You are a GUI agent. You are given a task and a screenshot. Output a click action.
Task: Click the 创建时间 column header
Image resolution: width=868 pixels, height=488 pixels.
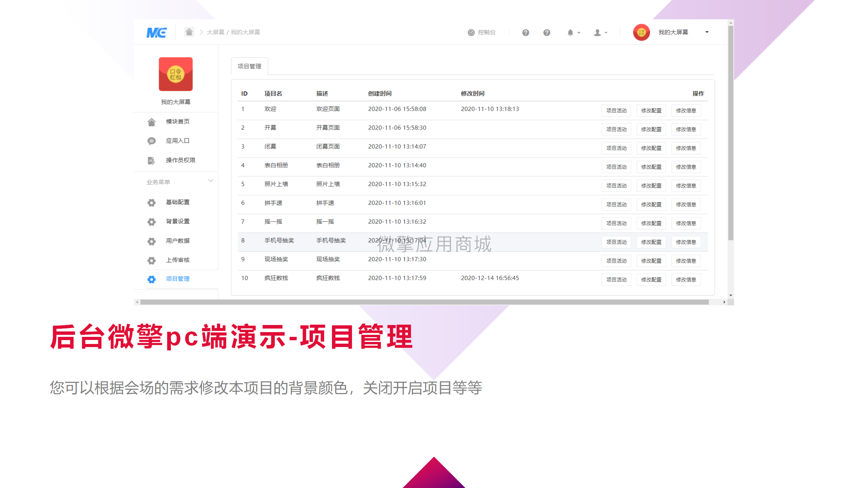pyautogui.click(x=380, y=94)
